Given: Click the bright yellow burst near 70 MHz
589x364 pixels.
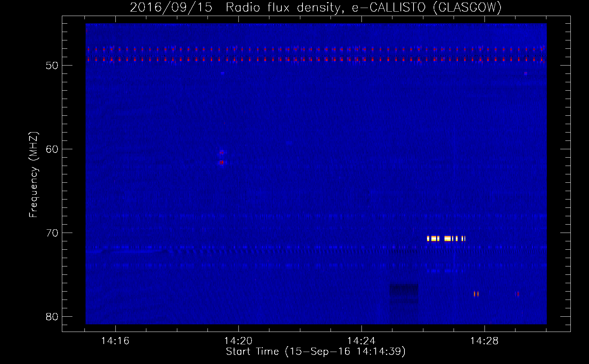Looking at the screenshot, I should [446, 239].
